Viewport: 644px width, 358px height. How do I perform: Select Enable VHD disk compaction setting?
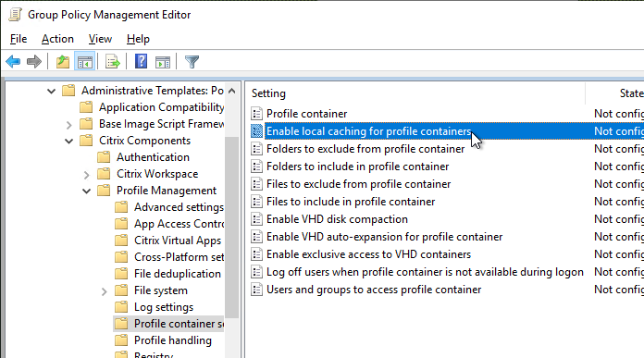(337, 219)
